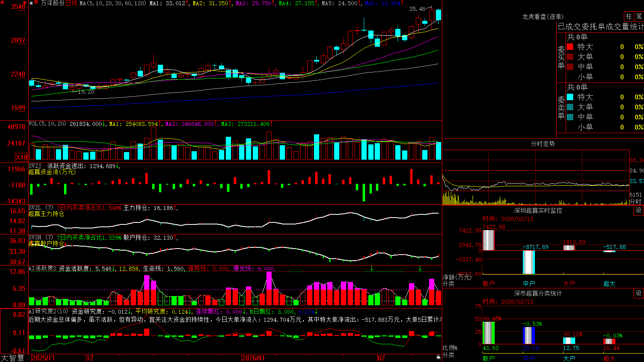
Task: Click the 已成交委托单成交量统计 header
Action: point(601,27)
